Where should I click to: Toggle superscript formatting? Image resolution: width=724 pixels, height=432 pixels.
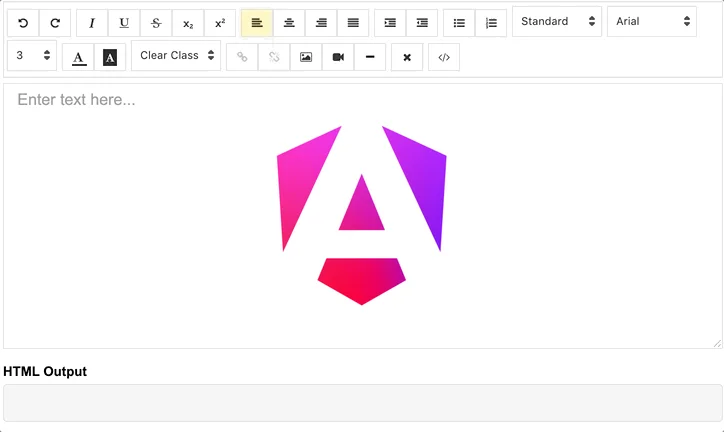(x=220, y=23)
